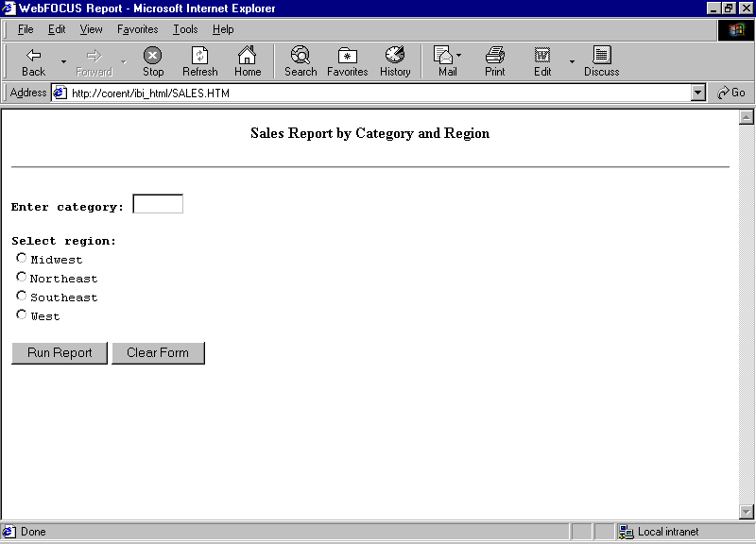Click the greyed-out Forward toolbar button
Image resolution: width=756 pixels, height=544 pixels.
94,61
